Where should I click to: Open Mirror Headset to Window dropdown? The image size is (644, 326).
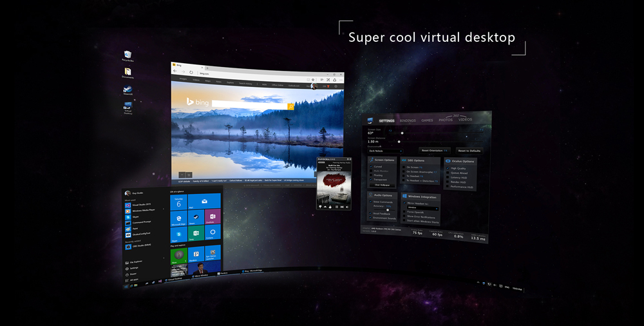(422, 208)
